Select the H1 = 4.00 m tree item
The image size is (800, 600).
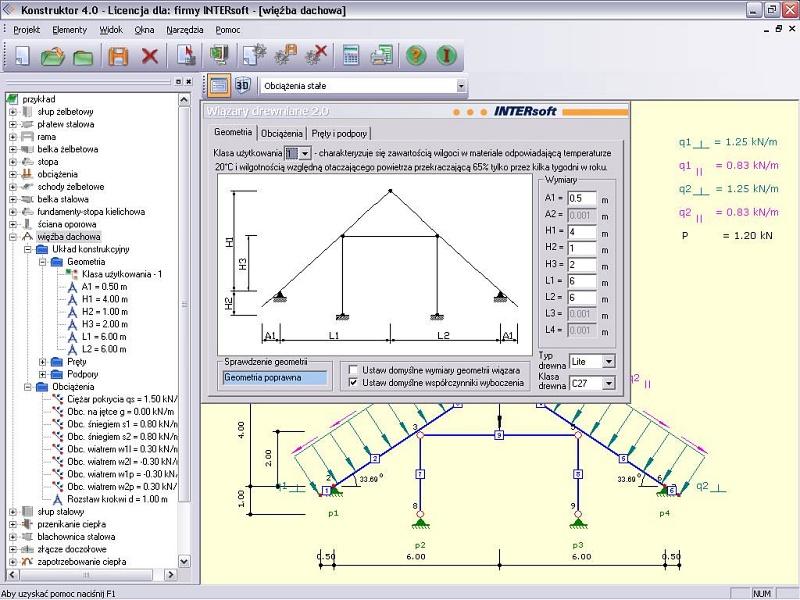pos(105,299)
